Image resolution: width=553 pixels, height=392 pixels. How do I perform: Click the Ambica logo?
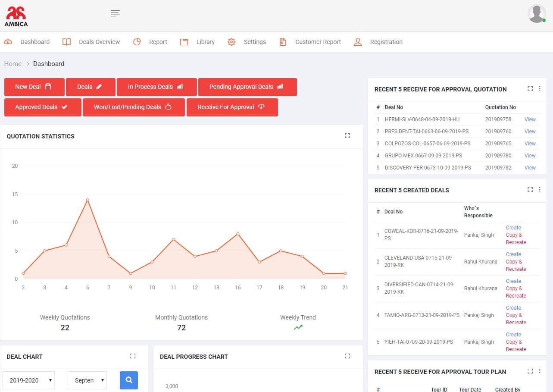(16, 16)
